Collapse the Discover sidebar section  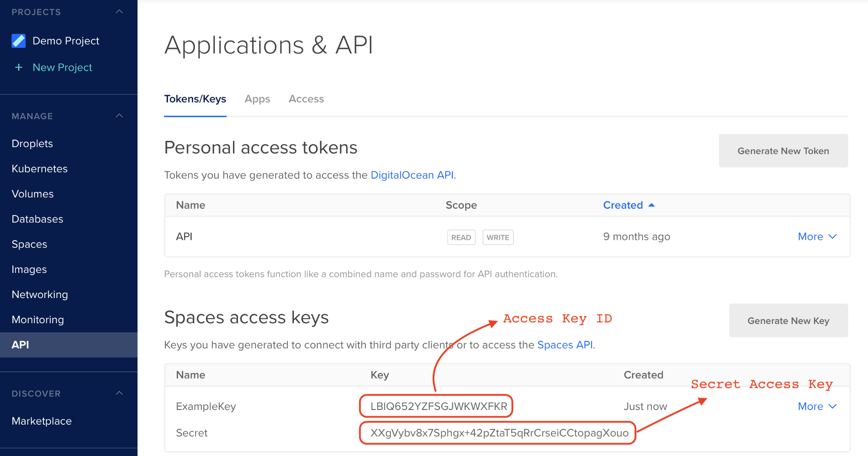(119, 394)
